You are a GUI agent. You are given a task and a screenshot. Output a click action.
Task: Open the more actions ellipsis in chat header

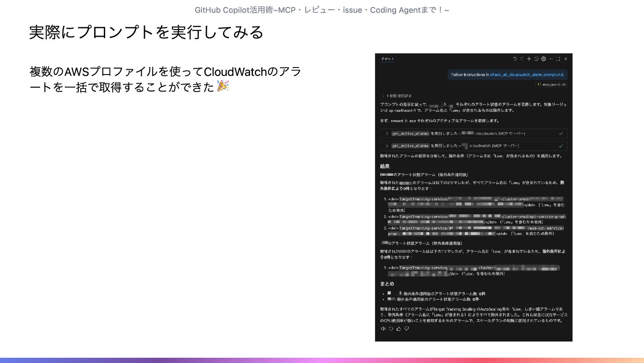click(x=551, y=59)
